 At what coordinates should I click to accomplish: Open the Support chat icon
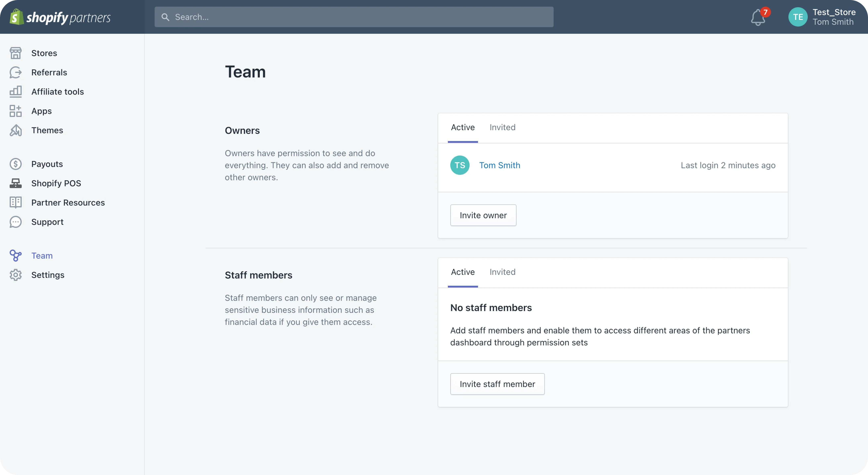pos(15,222)
